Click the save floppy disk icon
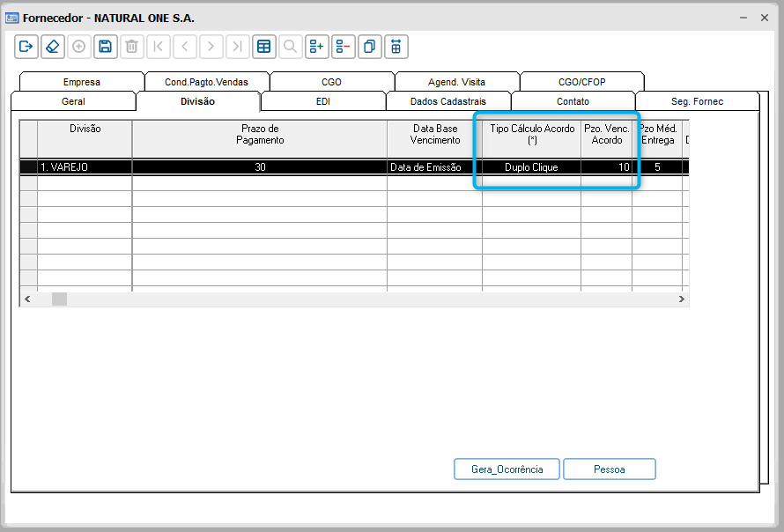 pos(106,47)
